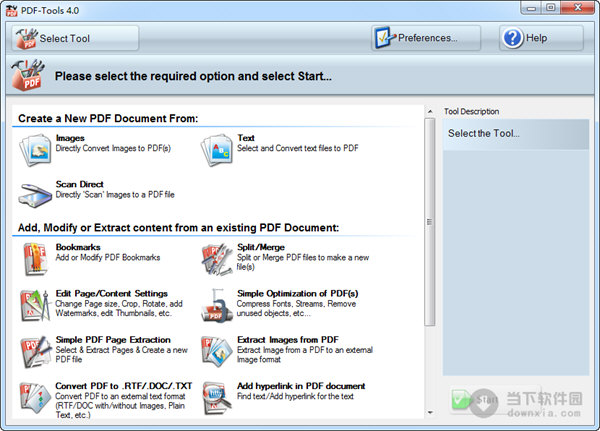This screenshot has width=600, height=431.
Task: Click 'Find text/Add hyperlink for the text' description
Action: tap(295, 396)
